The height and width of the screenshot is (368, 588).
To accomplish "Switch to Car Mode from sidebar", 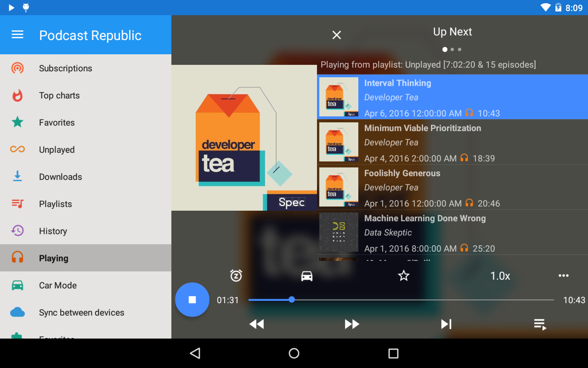I will pyautogui.click(x=85, y=285).
